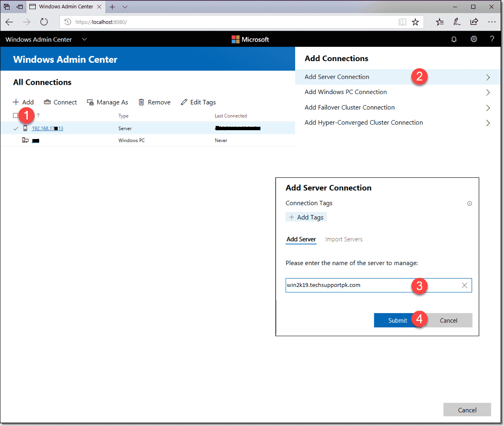Sort by name ascending arrow
The width and height of the screenshot is (504, 426).
(38, 115)
